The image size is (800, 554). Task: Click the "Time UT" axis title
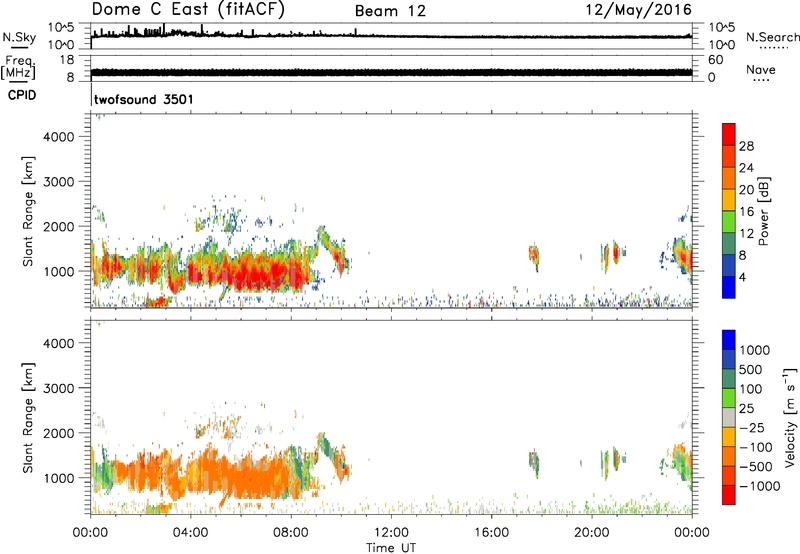point(391,548)
